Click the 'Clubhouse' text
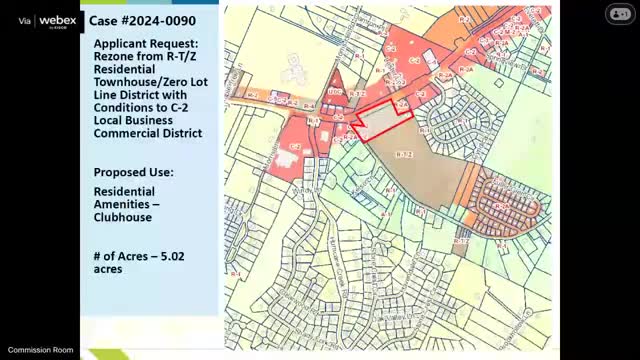 122,217
